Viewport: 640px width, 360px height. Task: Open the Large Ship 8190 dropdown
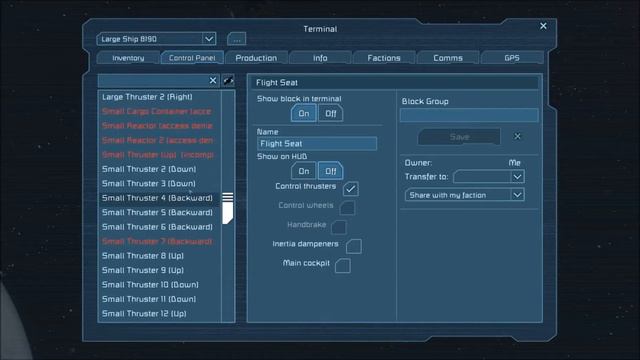coord(156,39)
